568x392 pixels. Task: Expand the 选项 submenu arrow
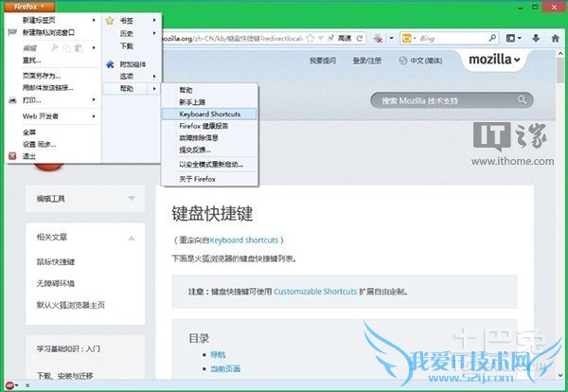pyautogui.click(x=154, y=76)
